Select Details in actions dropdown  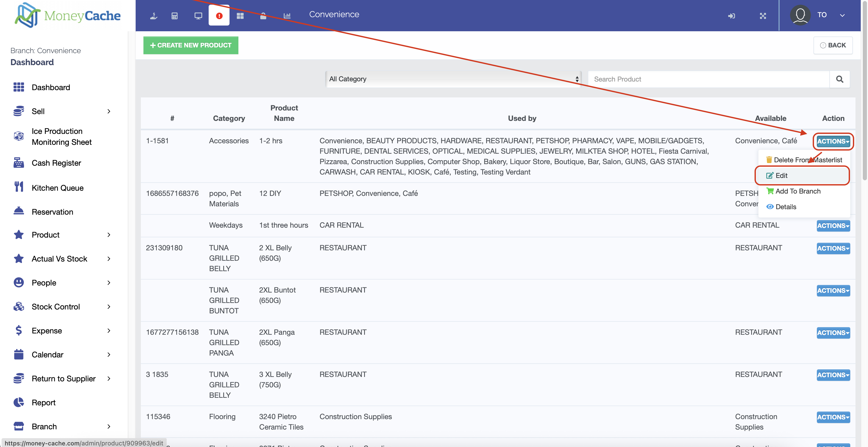pyautogui.click(x=785, y=207)
